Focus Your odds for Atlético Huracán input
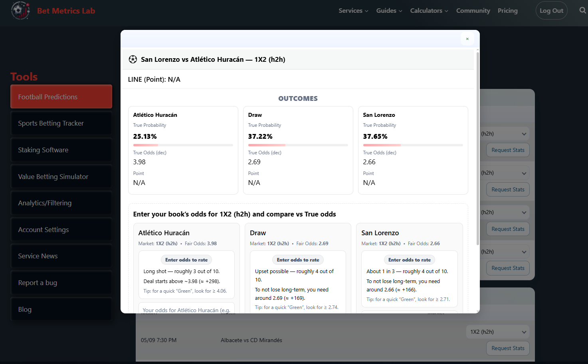588x364 pixels. [186, 308]
